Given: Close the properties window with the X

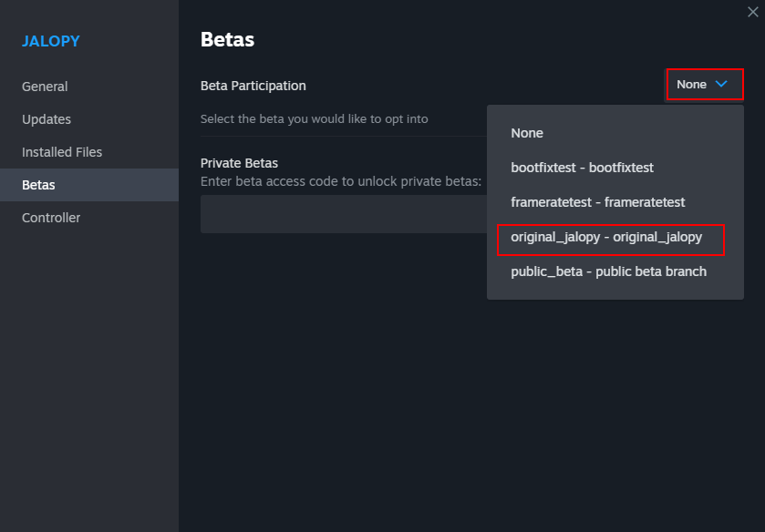Looking at the screenshot, I should tap(752, 12).
